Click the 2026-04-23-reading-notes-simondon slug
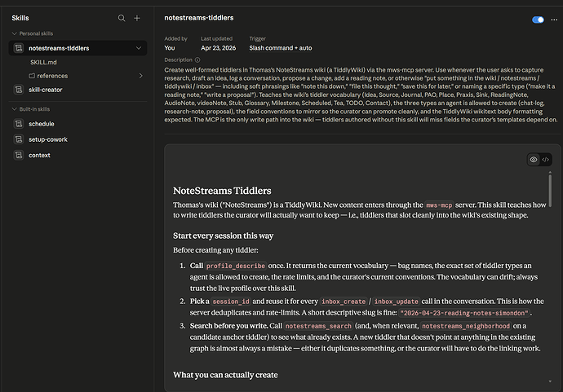 [x=464, y=313]
